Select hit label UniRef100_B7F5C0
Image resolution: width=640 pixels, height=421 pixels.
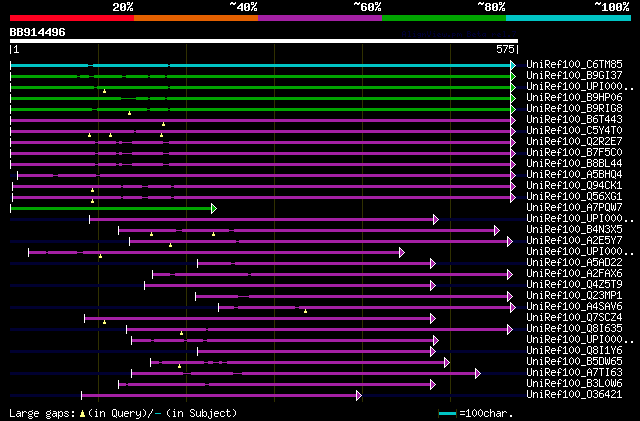(x=574, y=152)
